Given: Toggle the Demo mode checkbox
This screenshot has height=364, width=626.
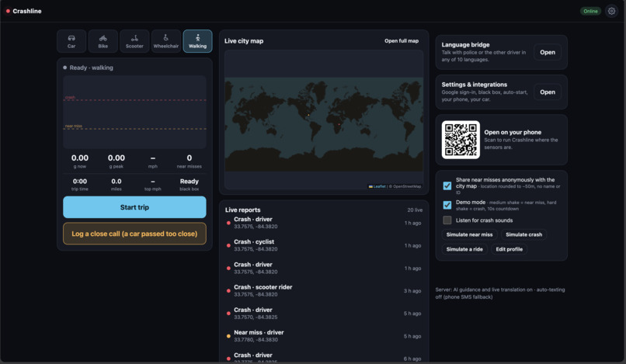Looking at the screenshot, I should tap(447, 205).
